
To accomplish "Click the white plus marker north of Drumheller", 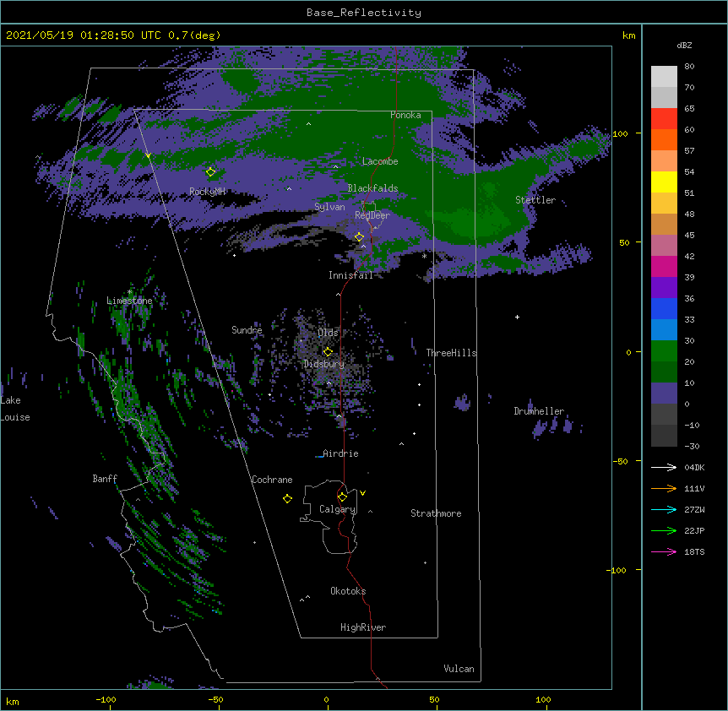I will click(x=517, y=317).
